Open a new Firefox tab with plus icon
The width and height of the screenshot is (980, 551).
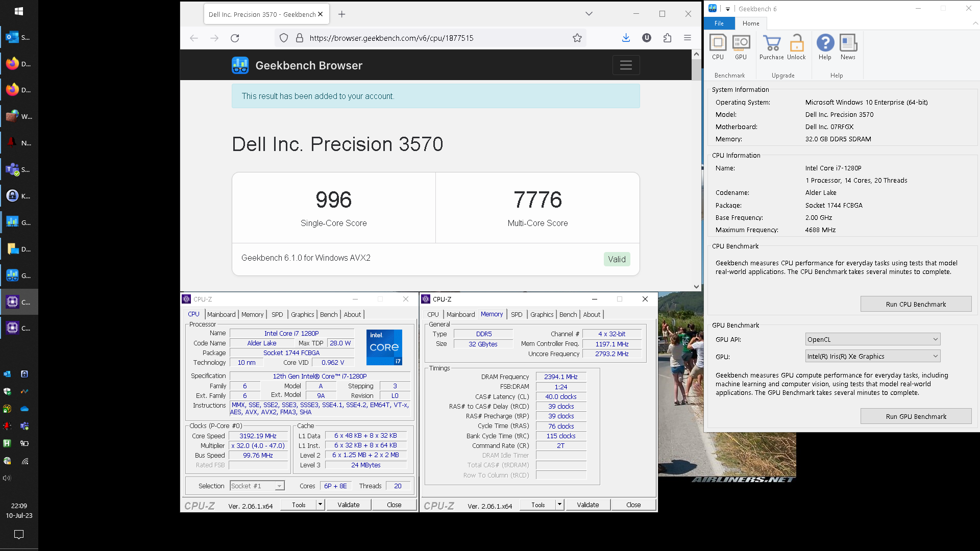(341, 14)
